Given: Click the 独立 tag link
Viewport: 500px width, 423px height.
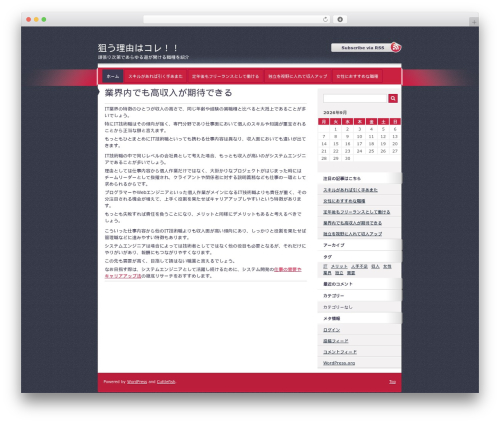Looking at the screenshot, I should (339, 273).
